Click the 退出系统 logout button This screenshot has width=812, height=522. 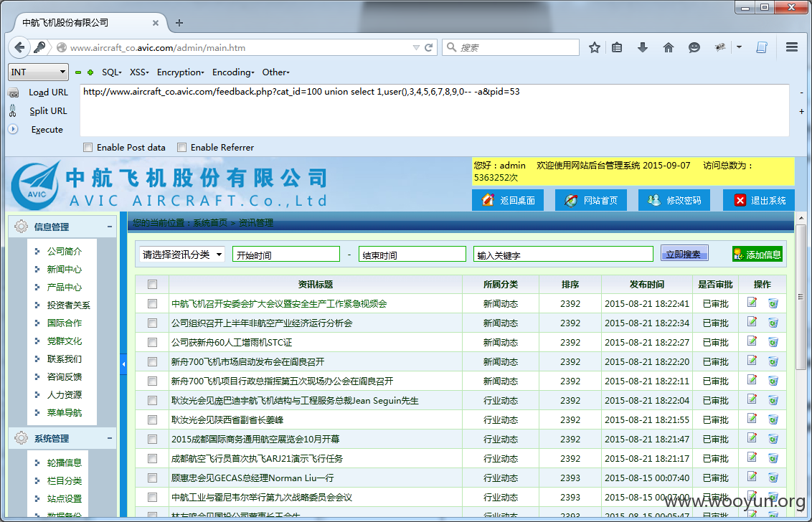tap(759, 200)
